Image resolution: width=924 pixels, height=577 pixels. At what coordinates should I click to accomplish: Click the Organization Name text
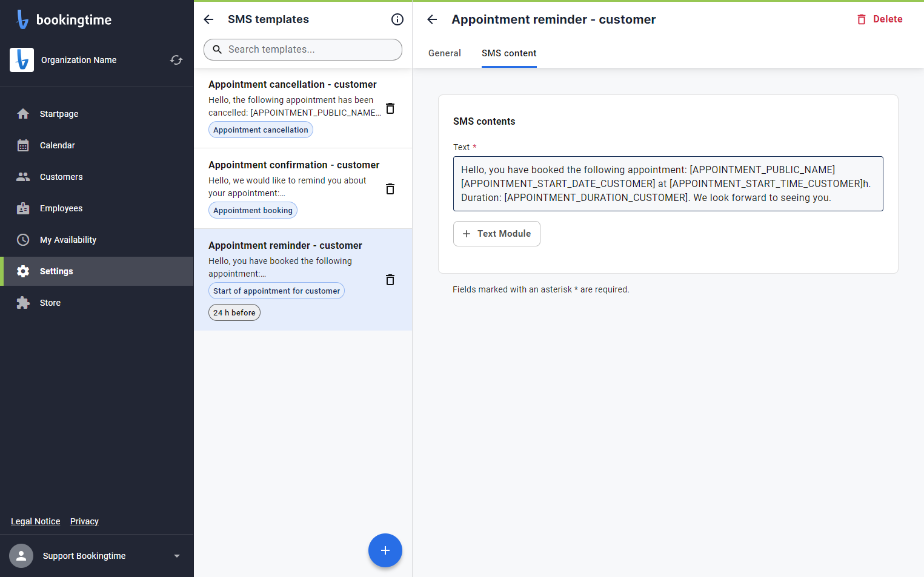click(x=79, y=60)
